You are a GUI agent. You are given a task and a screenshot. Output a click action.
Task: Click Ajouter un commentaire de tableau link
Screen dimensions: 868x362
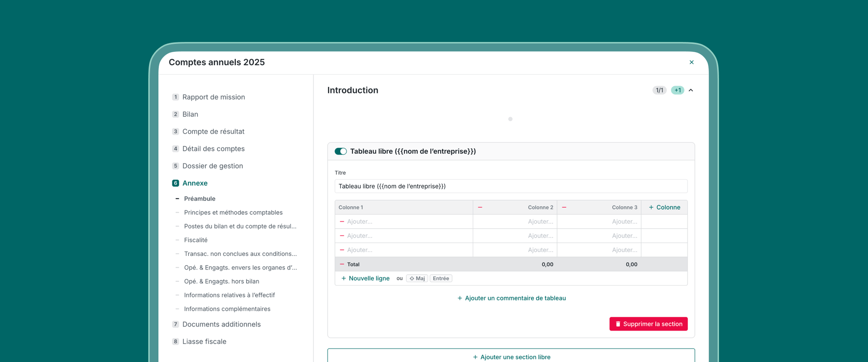coord(511,298)
